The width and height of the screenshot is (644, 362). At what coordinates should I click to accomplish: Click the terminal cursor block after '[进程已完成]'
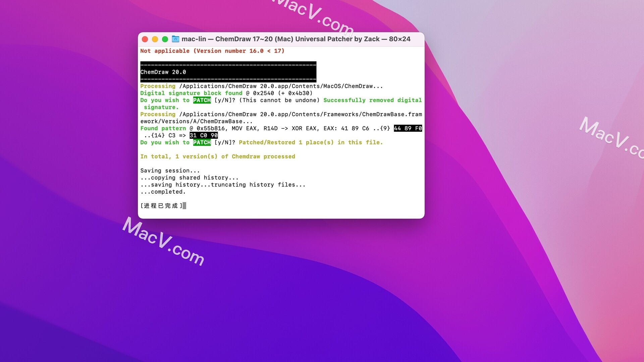coord(184,206)
